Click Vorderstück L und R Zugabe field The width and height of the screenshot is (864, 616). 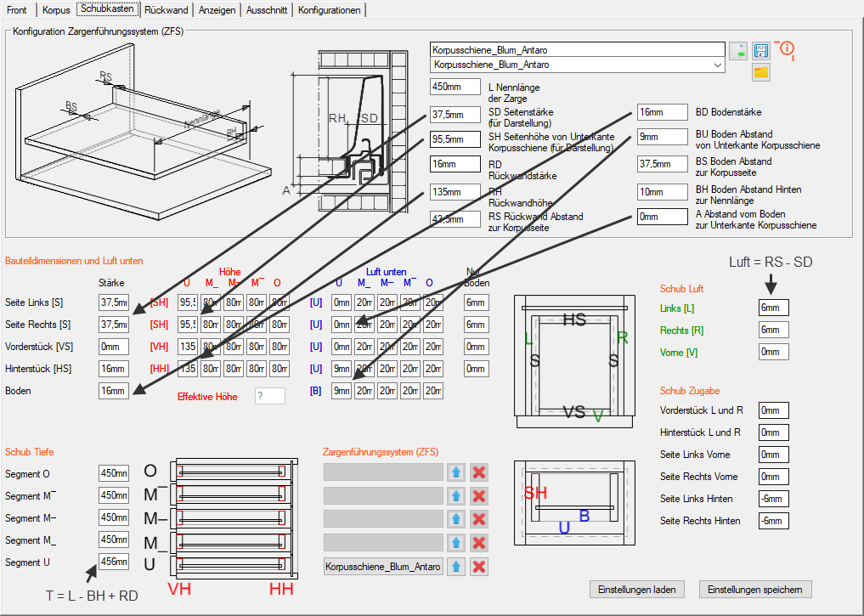click(x=774, y=410)
